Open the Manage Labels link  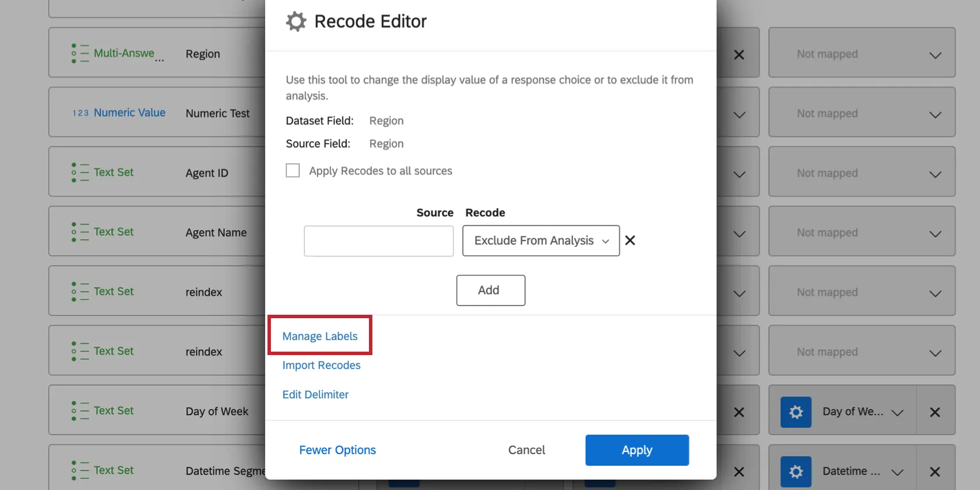(x=320, y=336)
